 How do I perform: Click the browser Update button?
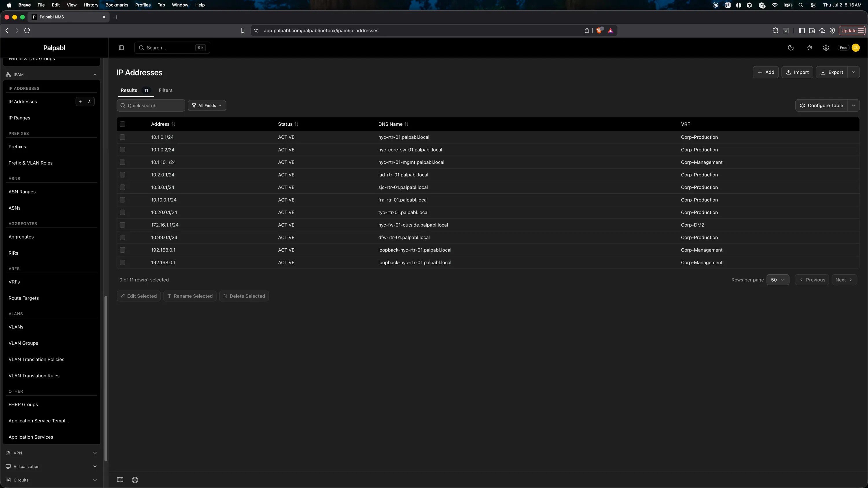(852, 30)
